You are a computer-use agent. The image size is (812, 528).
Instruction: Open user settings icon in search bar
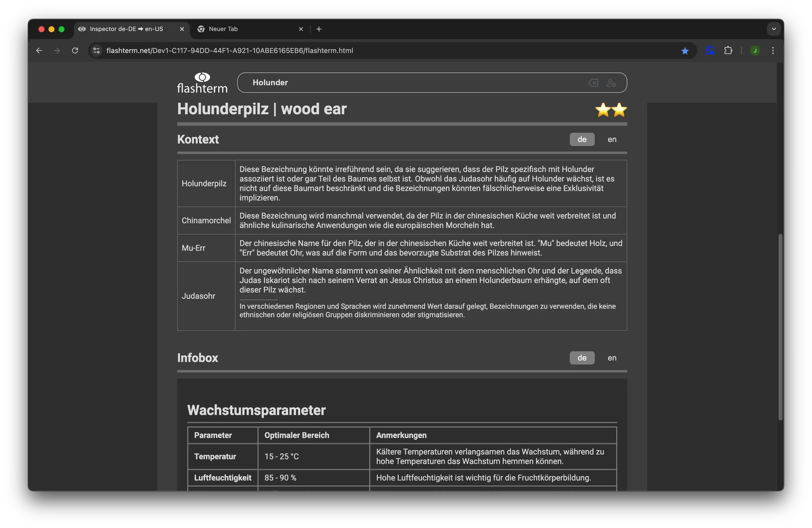[611, 83]
